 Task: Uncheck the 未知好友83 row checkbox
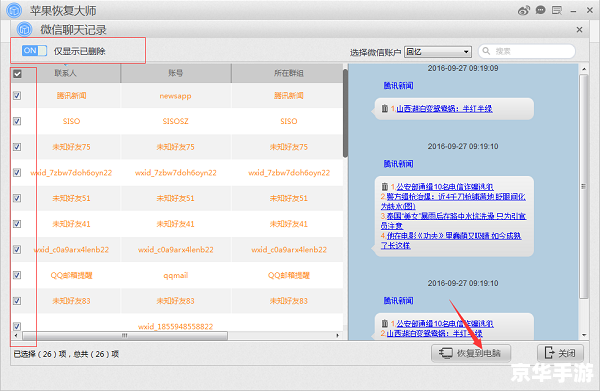(17, 301)
